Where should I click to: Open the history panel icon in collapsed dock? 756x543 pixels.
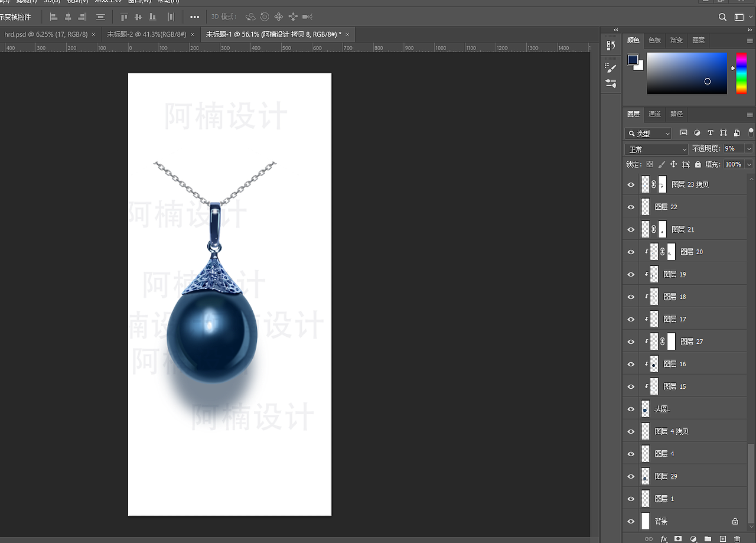tap(611, 45)
